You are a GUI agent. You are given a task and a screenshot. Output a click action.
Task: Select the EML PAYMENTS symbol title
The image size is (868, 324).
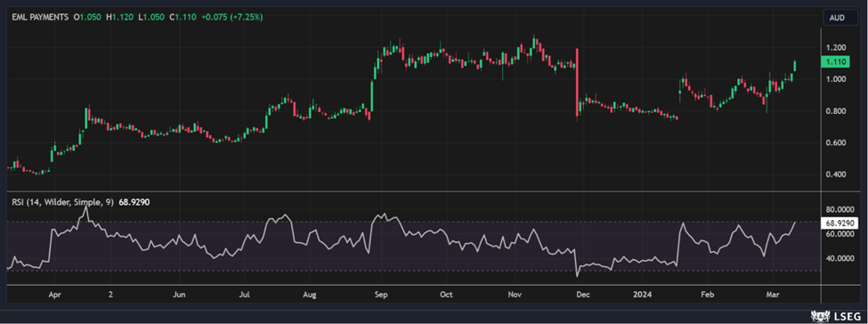[40, 17]
